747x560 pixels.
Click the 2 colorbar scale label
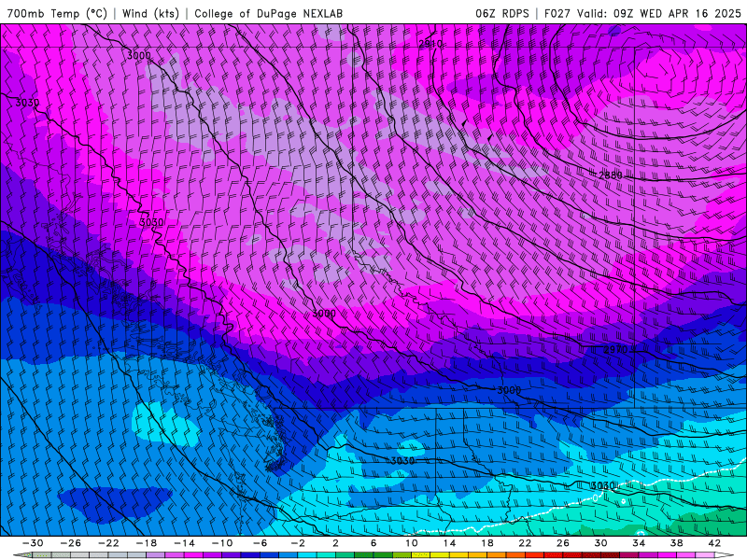point(335,543)
